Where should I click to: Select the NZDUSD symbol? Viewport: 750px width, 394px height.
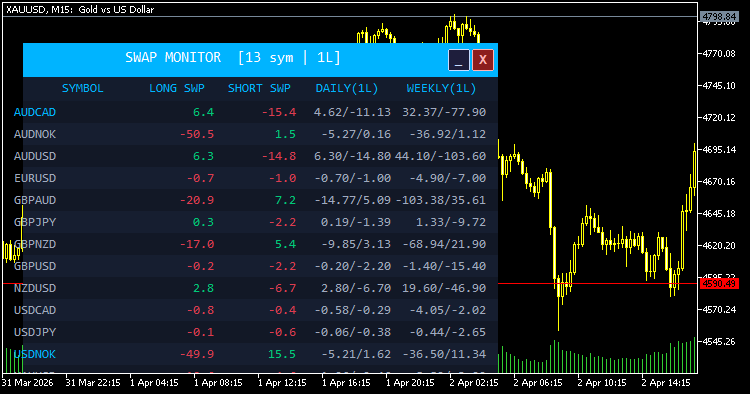click(x=35, y=288)
